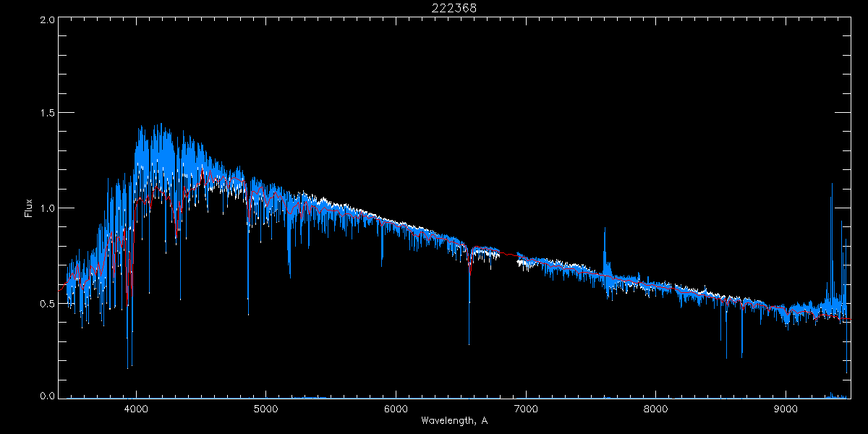Click the 9000 wavelength tick label
Screen dimensions: 868x434
pos(786,408)
